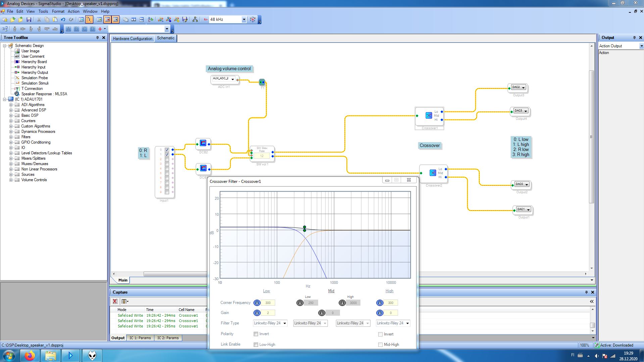Image resolution: width=644 pixels, height=362 pixels.
Task: Switch to IC 1: Params tab
Action: 140,338
